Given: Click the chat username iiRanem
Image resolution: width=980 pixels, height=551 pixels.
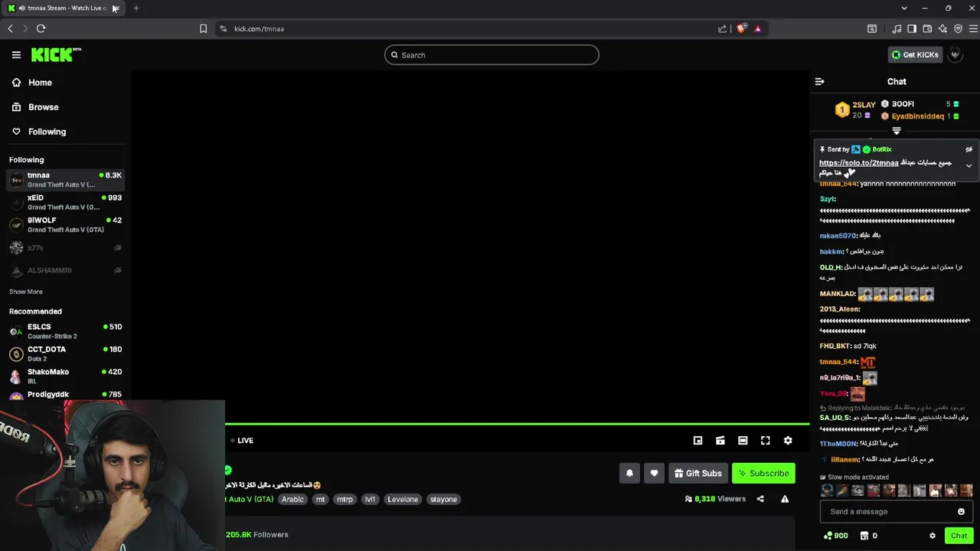Looking at the screenshot, I should (x=844, y=459).
